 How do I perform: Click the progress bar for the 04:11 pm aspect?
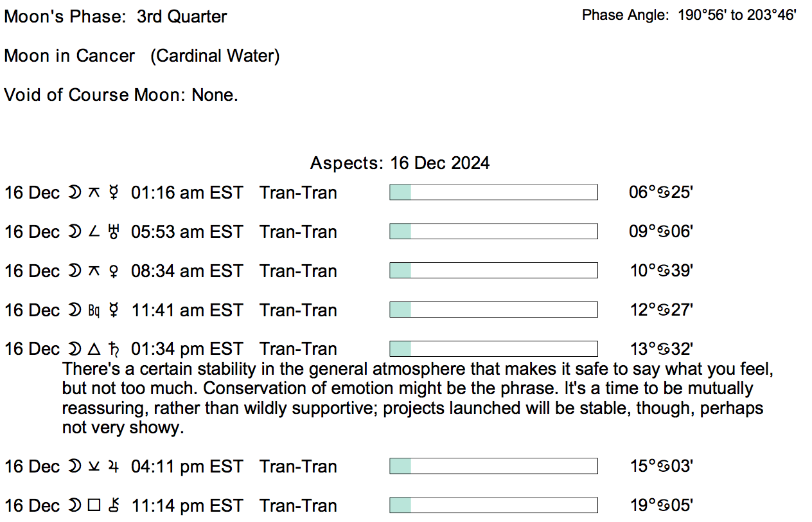point(493,467)
